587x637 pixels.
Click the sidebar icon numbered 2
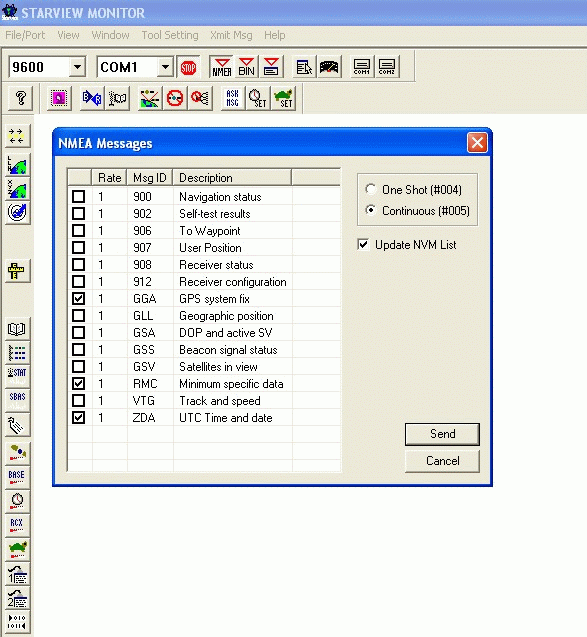pos(17,598)
